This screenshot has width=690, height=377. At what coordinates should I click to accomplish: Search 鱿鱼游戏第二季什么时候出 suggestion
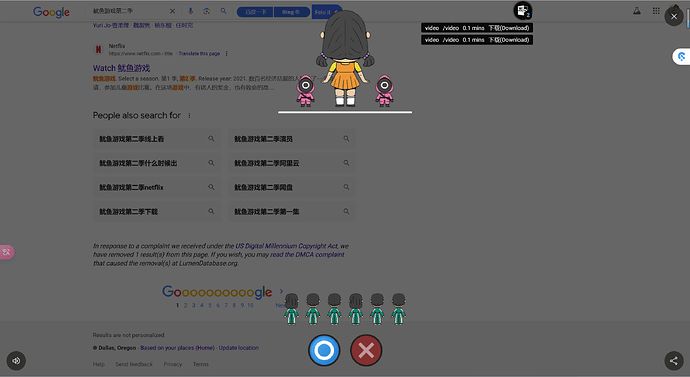157,163
